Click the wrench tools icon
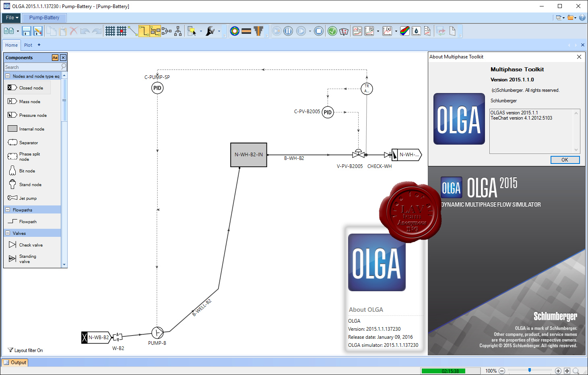588x375 pixels. 210,31
